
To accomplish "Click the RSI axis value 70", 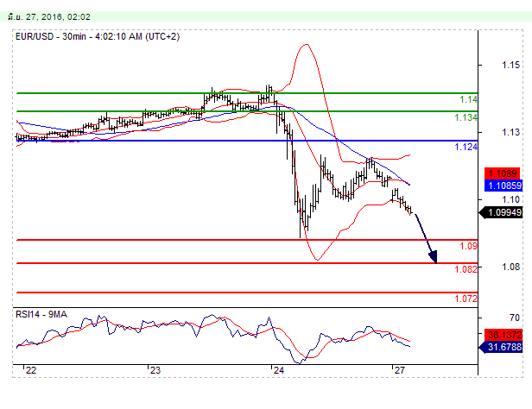I will pos(515,318).
